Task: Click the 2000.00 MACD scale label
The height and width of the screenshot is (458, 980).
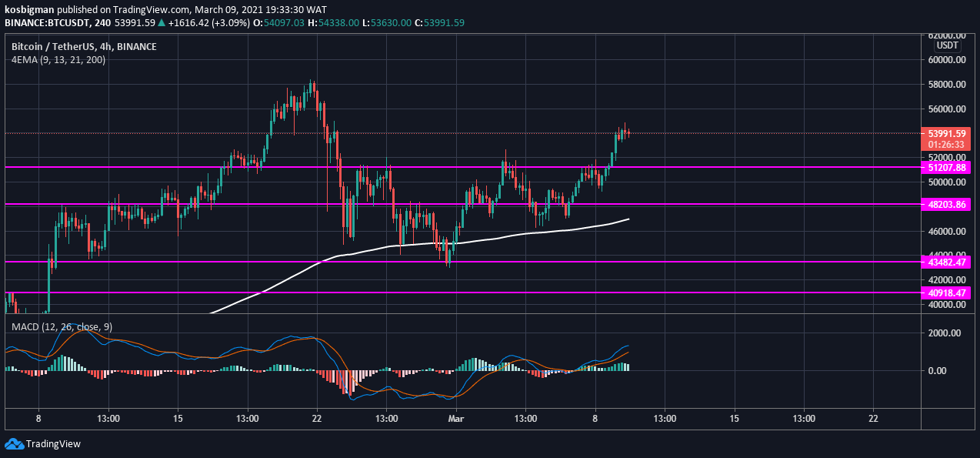Action: (x=945, y=333)
